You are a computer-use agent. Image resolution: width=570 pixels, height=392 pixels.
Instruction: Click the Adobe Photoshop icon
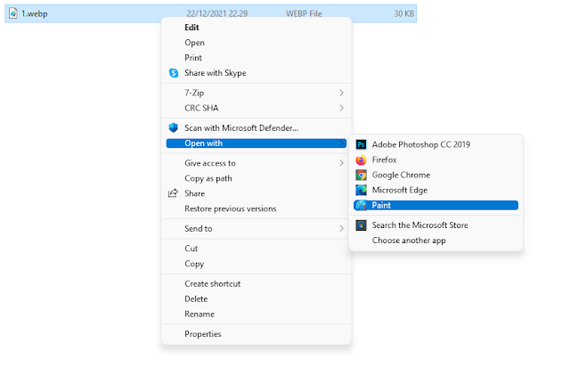361,144
